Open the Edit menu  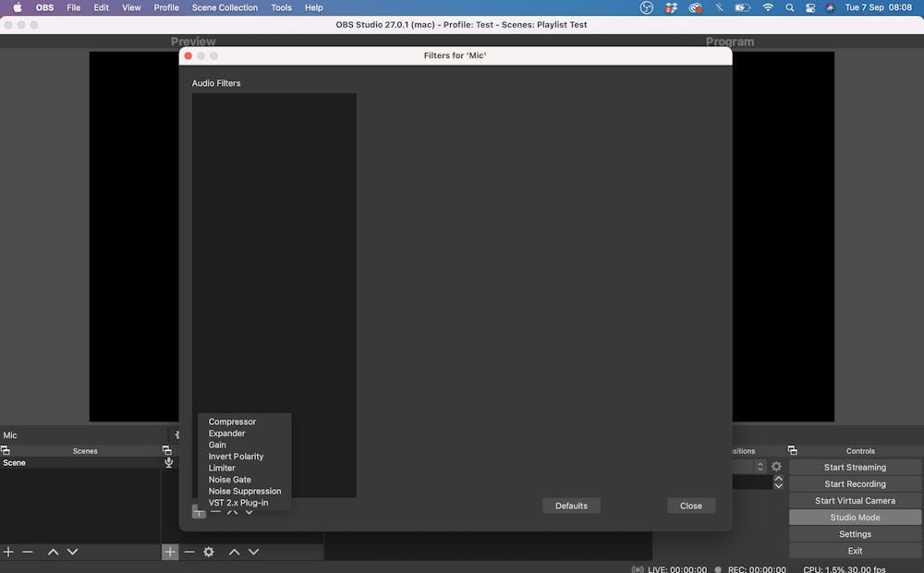(x=101, y=7)
